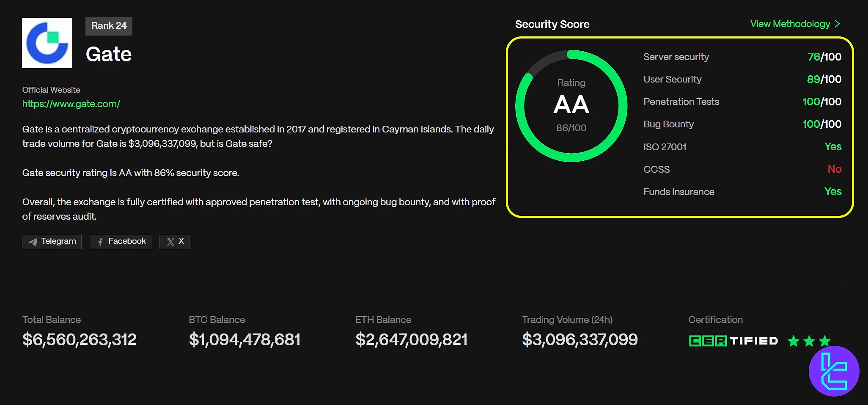Click the CERTIFIED badge logo
868x405 pixels.
[733, 341]
